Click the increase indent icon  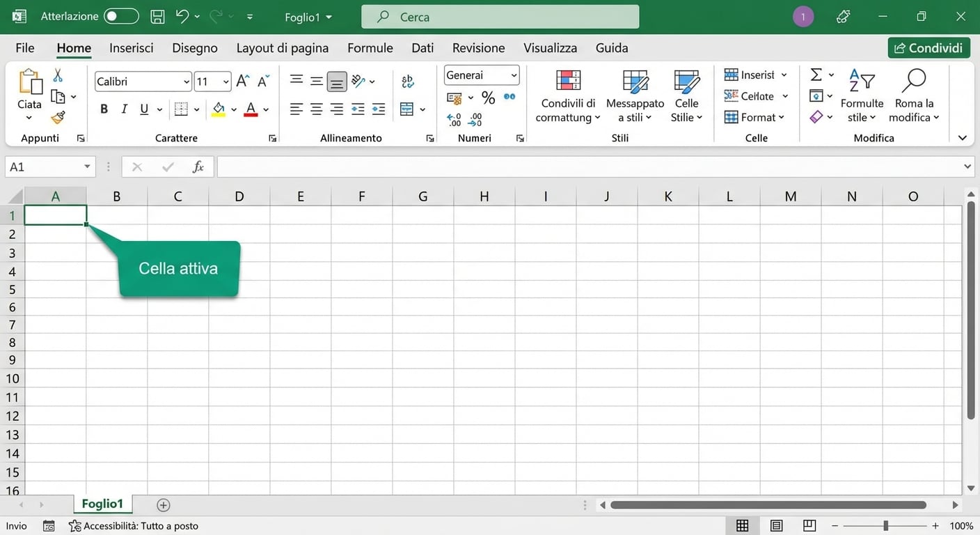point(379,109)
